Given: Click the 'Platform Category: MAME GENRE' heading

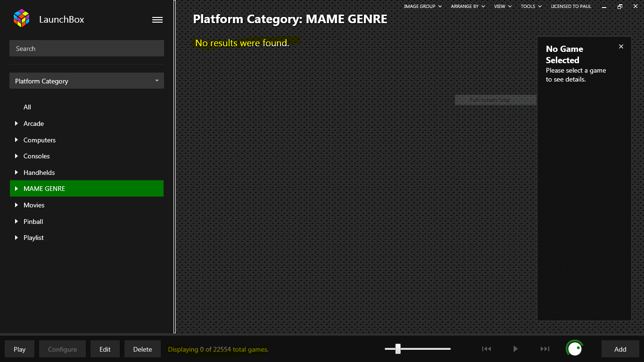Looking at the screenshot, I should [x=290, y=19].
